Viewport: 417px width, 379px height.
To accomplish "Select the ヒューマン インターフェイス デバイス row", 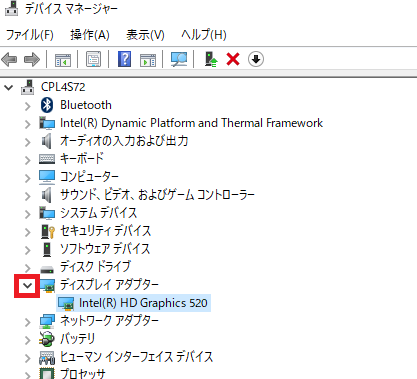I will point(136,357).
